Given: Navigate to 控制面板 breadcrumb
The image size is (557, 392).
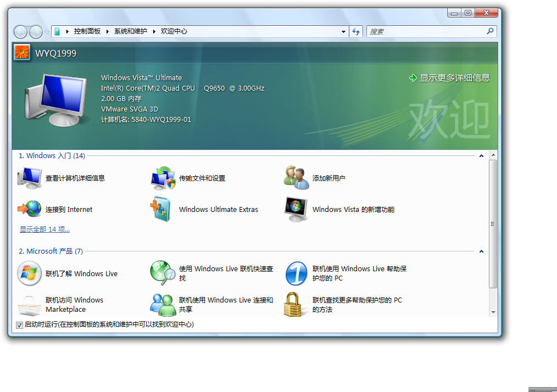Looking at the screenshot, I should [87, 31].
